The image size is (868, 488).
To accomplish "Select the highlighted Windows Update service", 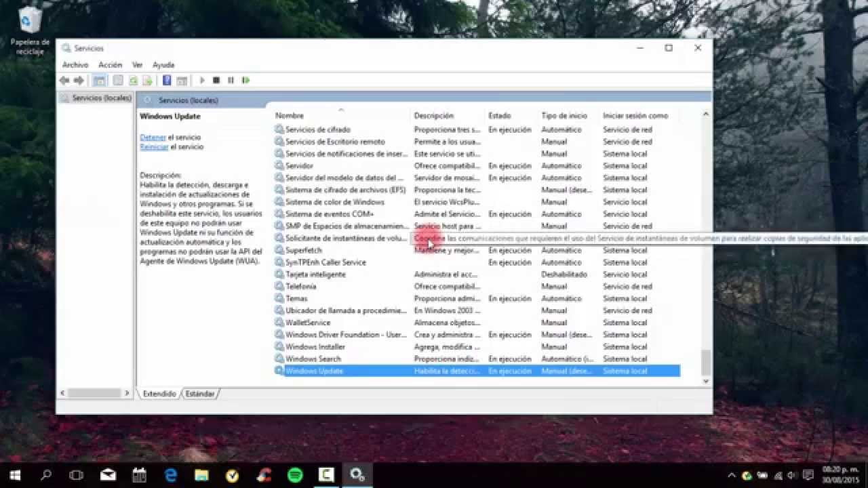I will (x=477, y=371).
